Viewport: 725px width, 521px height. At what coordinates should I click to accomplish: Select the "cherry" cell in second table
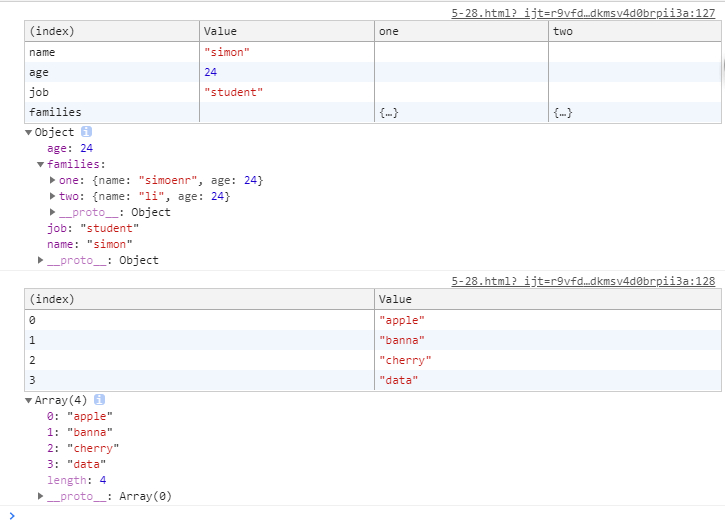click(547, 360)
